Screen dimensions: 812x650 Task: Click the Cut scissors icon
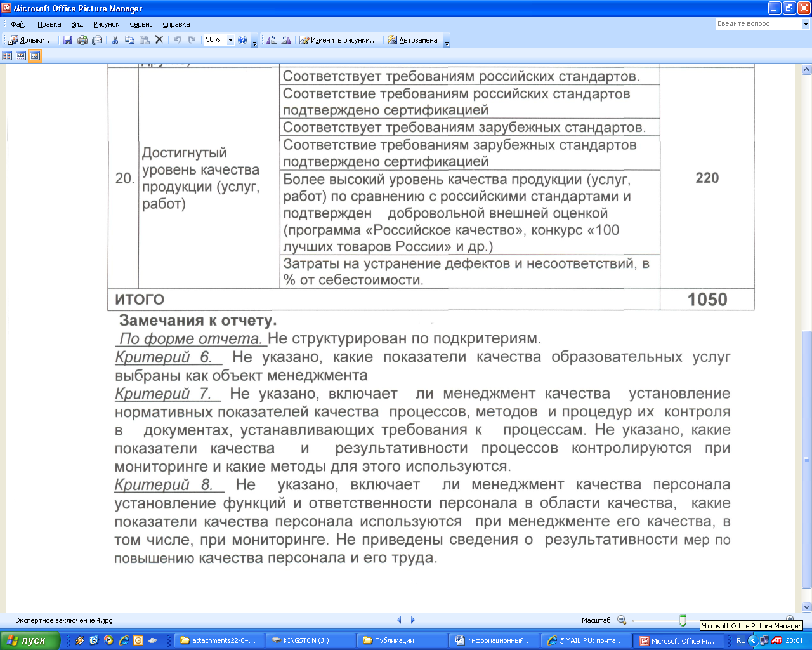point(115,40)
